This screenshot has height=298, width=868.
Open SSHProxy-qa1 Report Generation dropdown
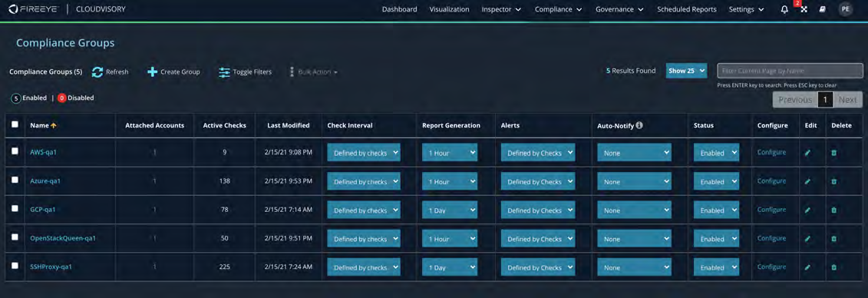click(450, 267)
